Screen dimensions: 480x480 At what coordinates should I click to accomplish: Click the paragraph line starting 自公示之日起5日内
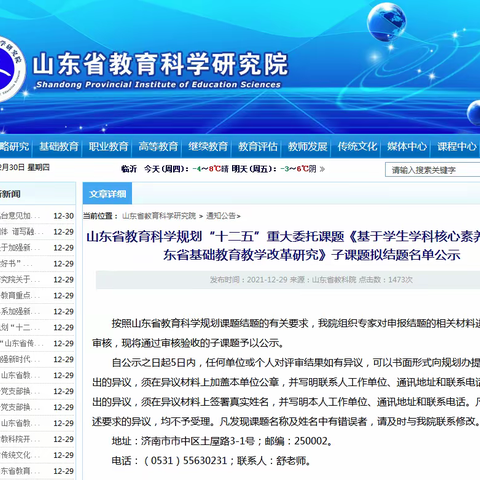(x=296, y=363)
